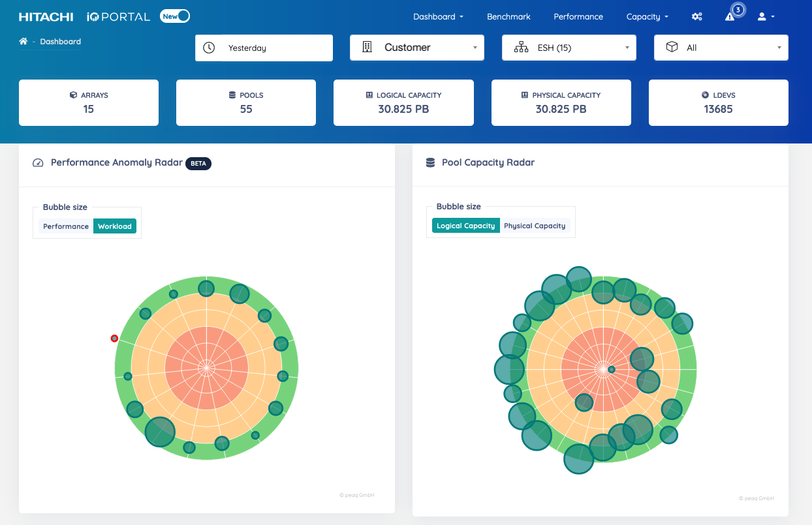
Task: Click the Pool Capacity Radar stack icon
Action: tap(430, 162)
